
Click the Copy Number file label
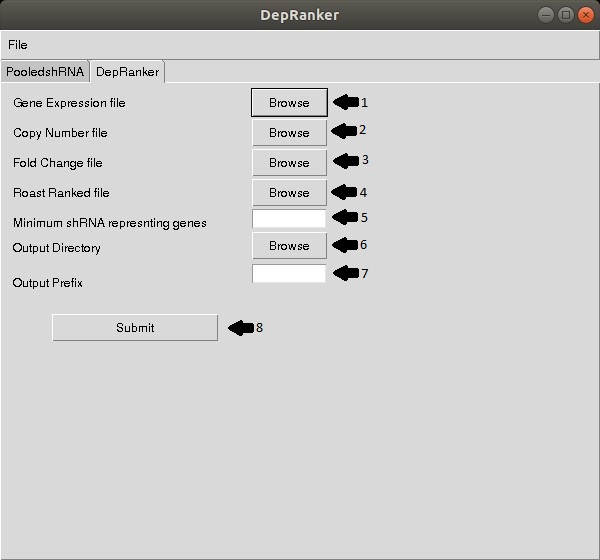coord(60,133)
